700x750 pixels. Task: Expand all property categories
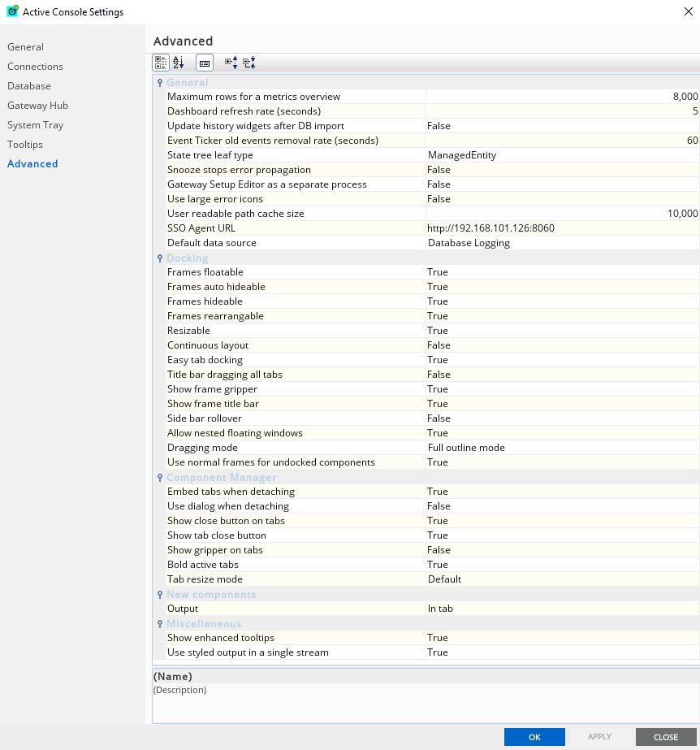[231, 63]
